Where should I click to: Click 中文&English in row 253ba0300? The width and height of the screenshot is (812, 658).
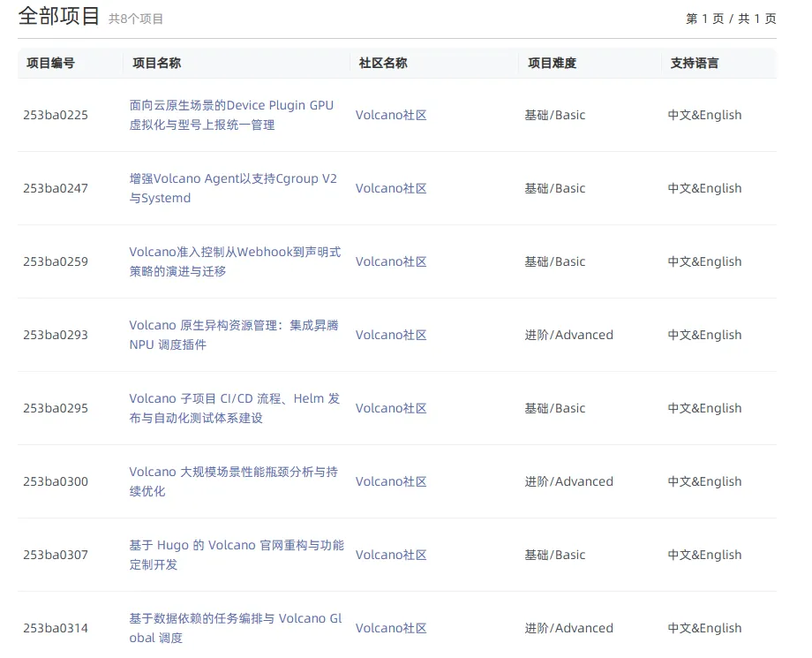[704, 481]
